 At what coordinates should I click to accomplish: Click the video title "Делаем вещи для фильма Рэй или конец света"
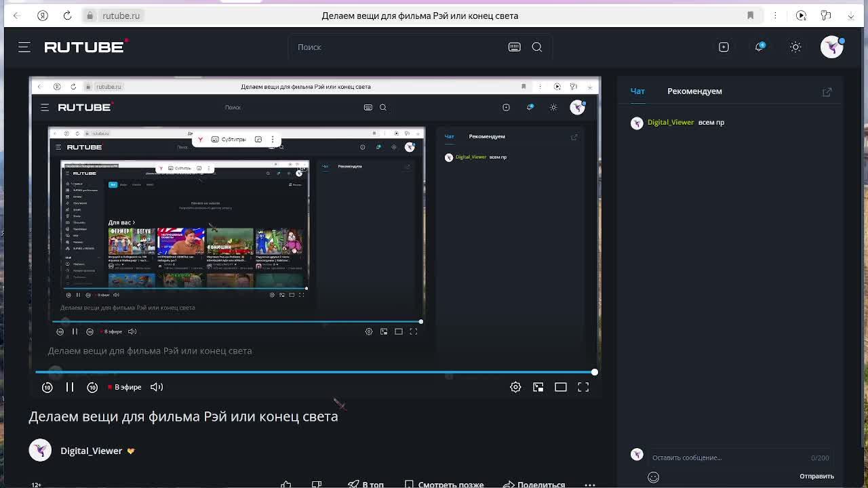(183, 416)
